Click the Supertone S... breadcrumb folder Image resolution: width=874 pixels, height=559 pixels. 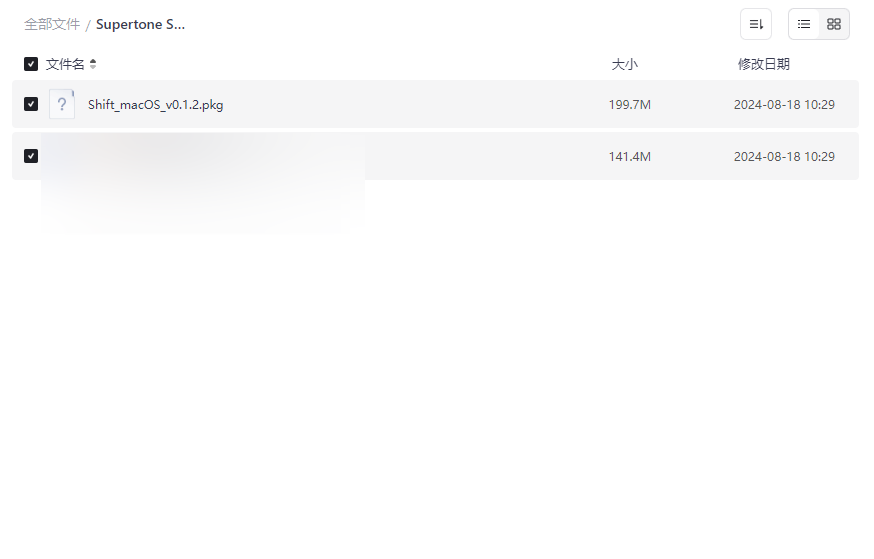140,25
